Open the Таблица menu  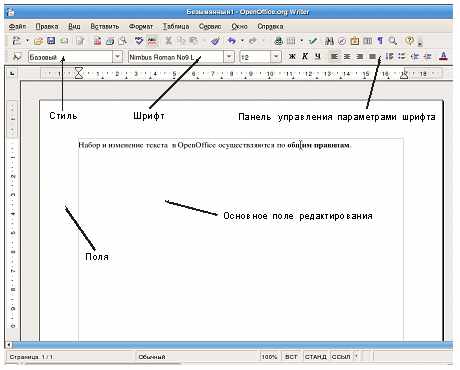[x=176, y=26]
